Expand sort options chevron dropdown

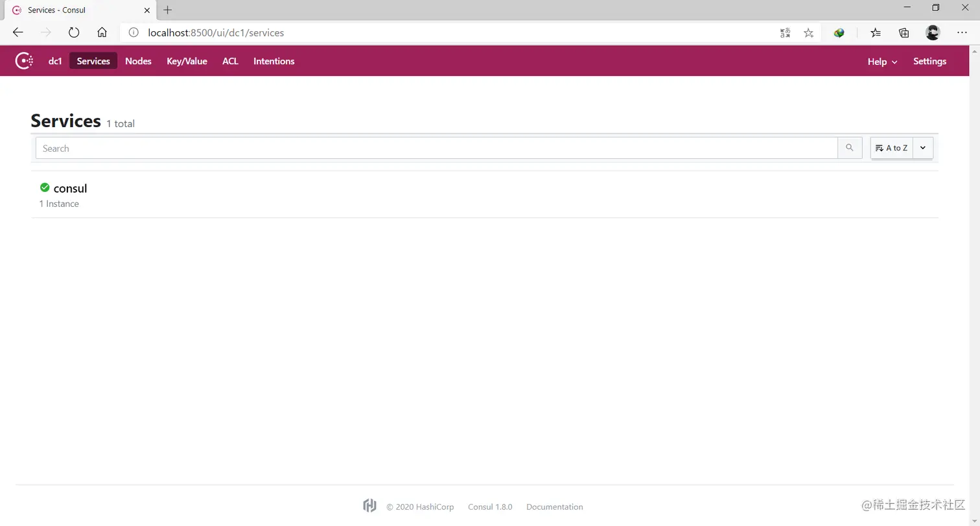[923, 148]
